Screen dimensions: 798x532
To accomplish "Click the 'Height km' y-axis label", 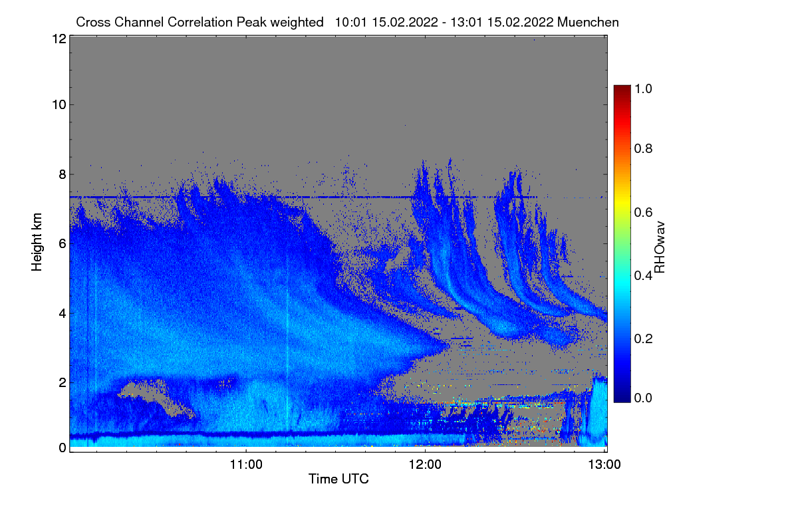I will pyautogui.click(x=37, y=243).
